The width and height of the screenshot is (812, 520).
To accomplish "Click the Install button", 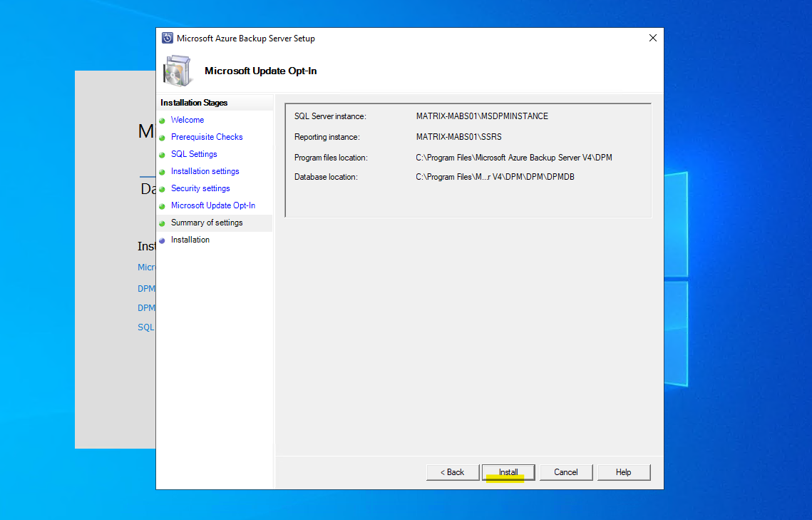I will tap(508, 472).
